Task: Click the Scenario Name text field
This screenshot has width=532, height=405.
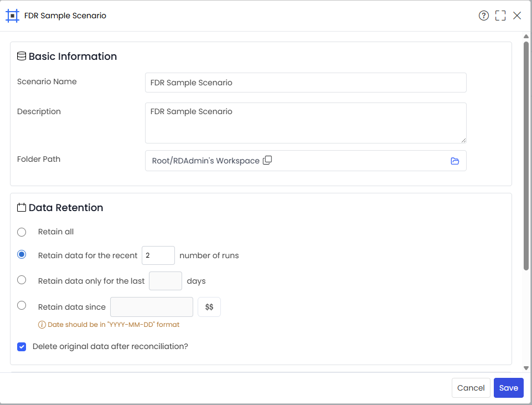Action: [x=306, y=83]
